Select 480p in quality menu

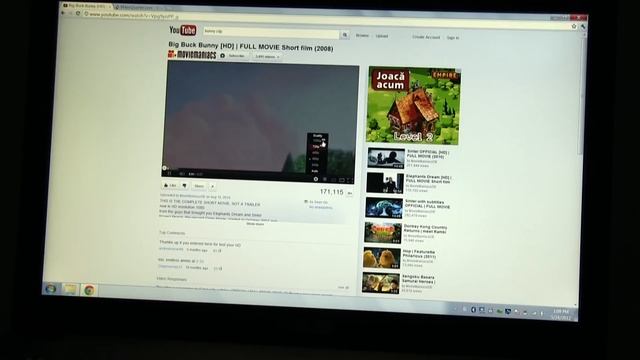click(x=316, y=153)
